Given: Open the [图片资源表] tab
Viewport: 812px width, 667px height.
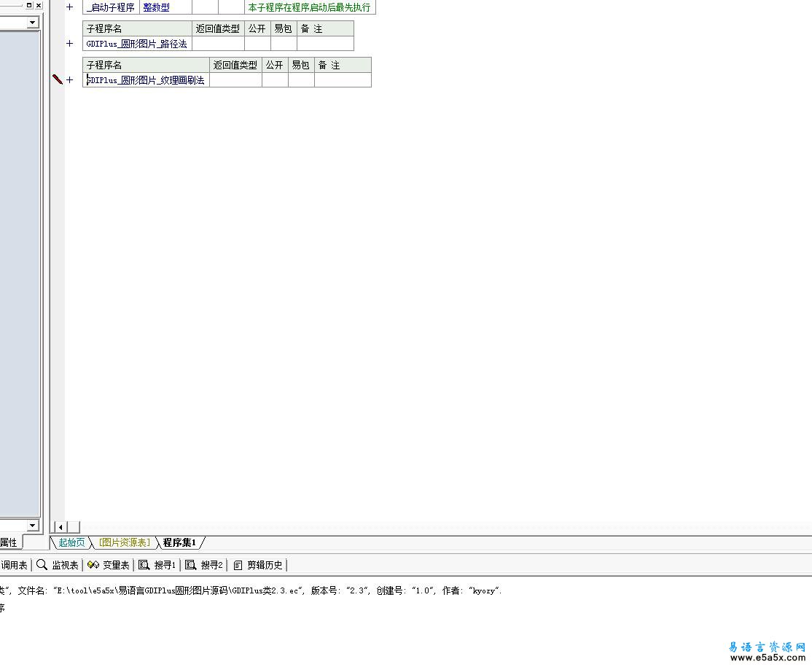Looking at the screenshot, I should pyautogui.click(x=125, y=542).
